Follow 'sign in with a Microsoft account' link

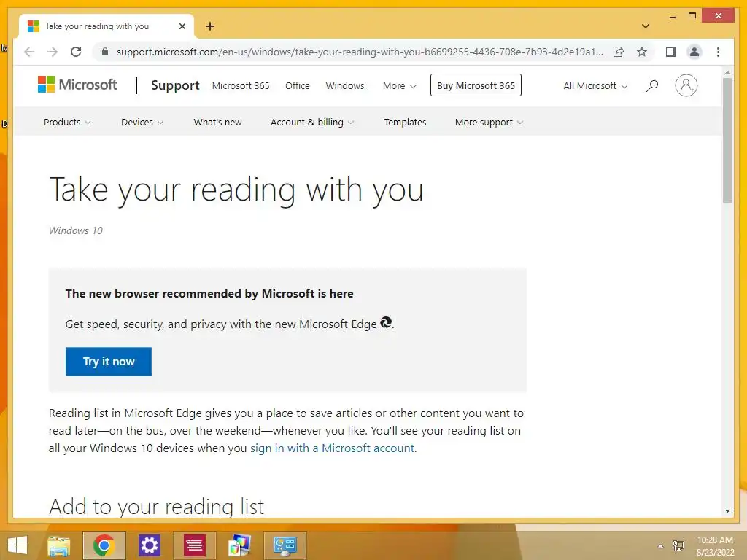(x=332, y=448)
